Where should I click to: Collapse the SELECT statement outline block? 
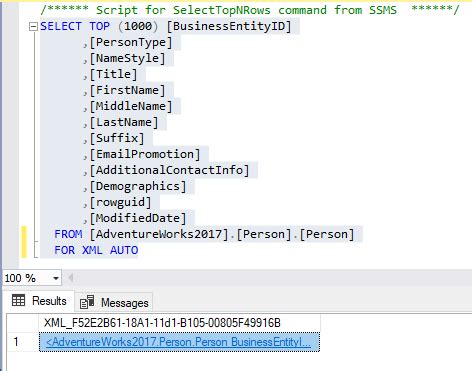(x=33, y=27)
